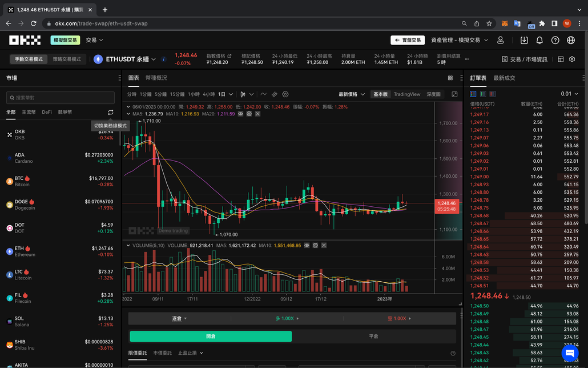This screenshot has width=588, height=368.
Task: Remove the MA indicator
Action: coord(257,114)
